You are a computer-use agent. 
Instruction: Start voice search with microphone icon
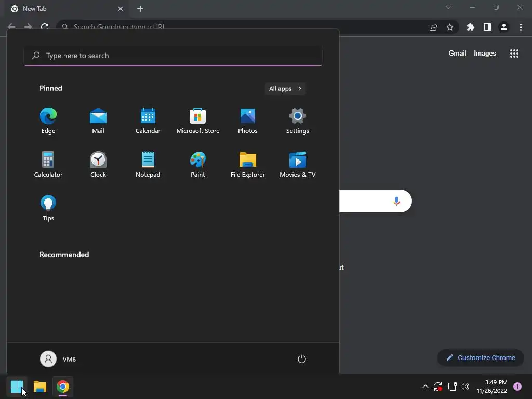pos(396,201)
